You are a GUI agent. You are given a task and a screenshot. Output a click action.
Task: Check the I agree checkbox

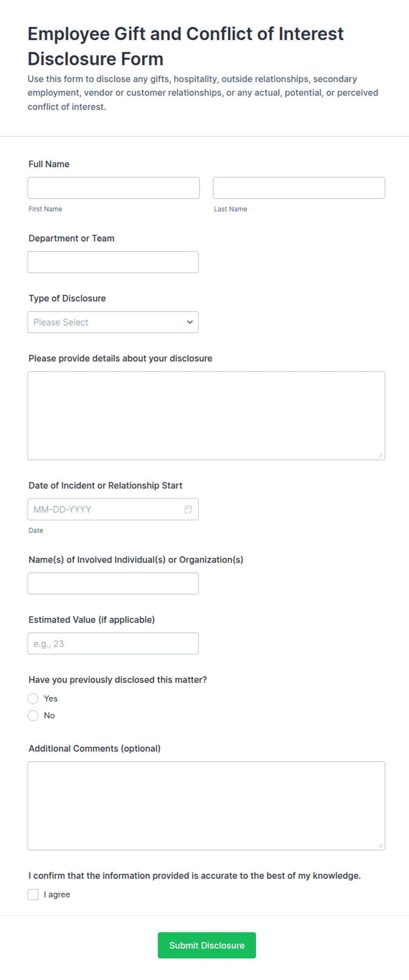pos(33,894)
